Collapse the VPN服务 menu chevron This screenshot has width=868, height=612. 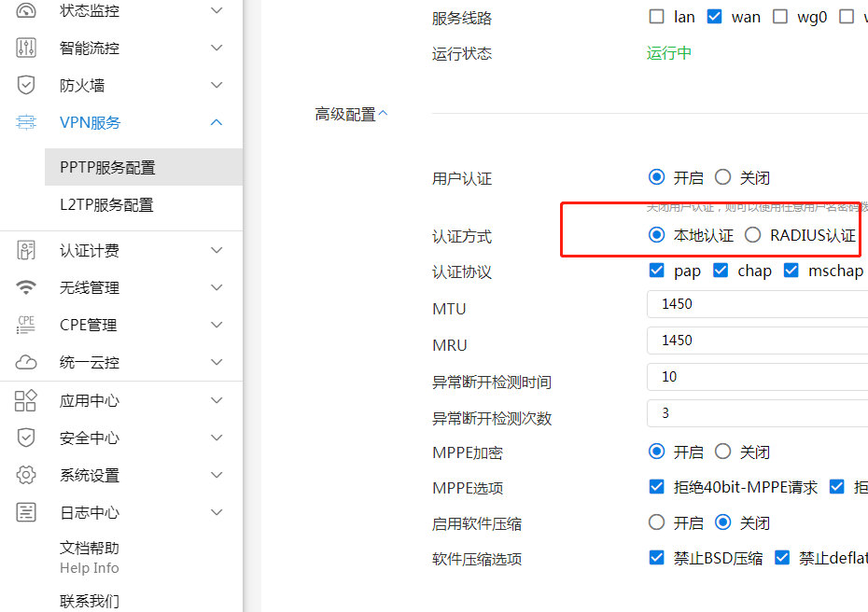[x=217, y=122]
